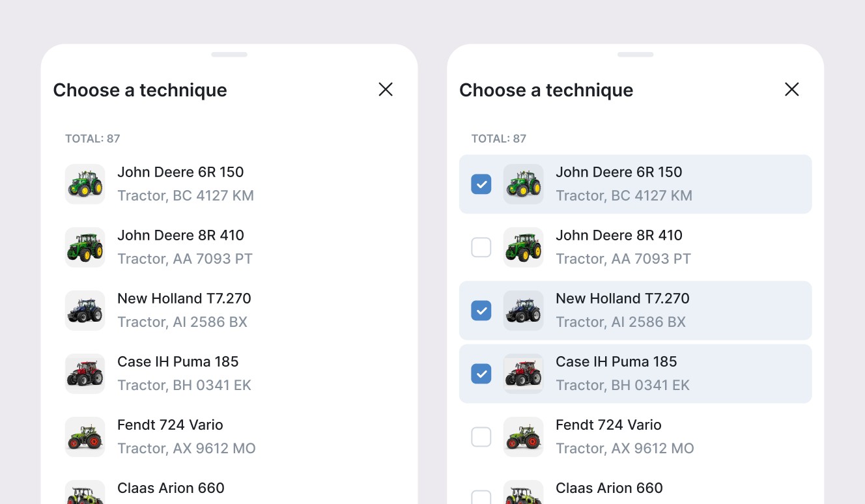Click Tractor, BC 4127 KM subtitle in right sheet
This screenshot has height=504, width=865.
coord(624,196)
